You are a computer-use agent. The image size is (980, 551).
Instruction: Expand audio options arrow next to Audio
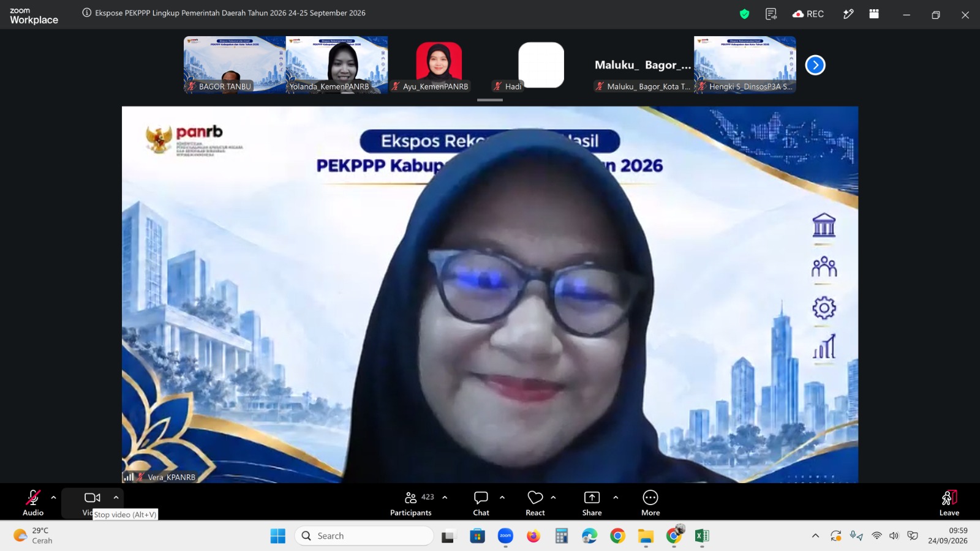tap(53, 497)
